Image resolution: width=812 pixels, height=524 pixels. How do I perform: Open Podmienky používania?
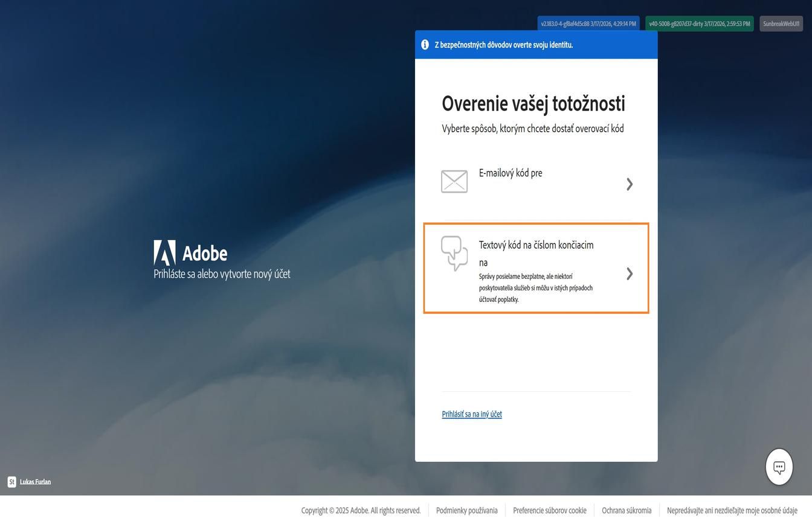coord(467,510)
